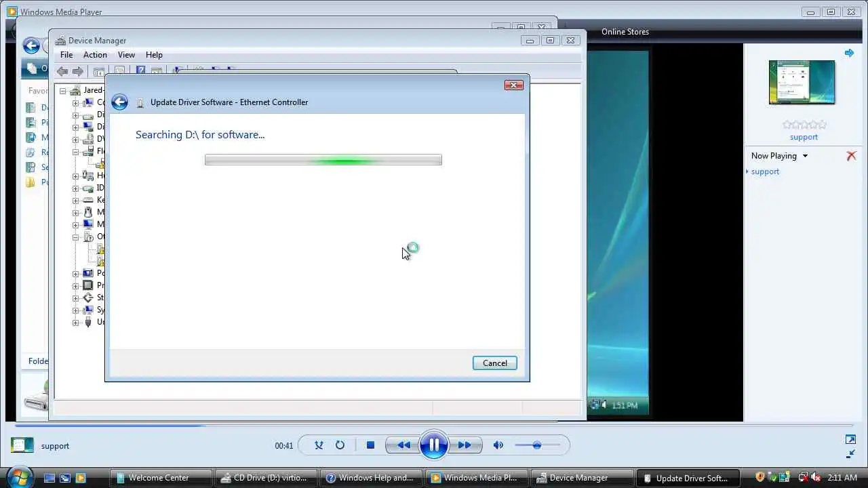Adjust the Media Player volume slider
This screenshot has width=868, height=488.
tap(537, 445)
